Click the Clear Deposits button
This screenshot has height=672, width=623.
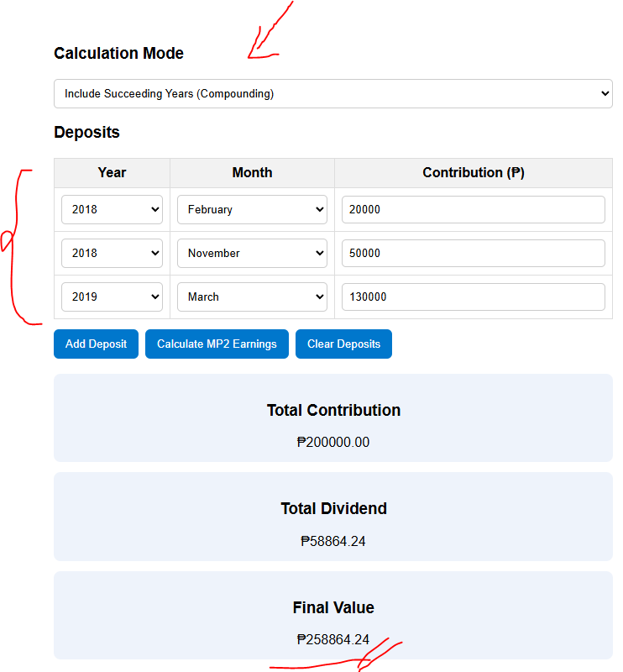tap(343, 344)
